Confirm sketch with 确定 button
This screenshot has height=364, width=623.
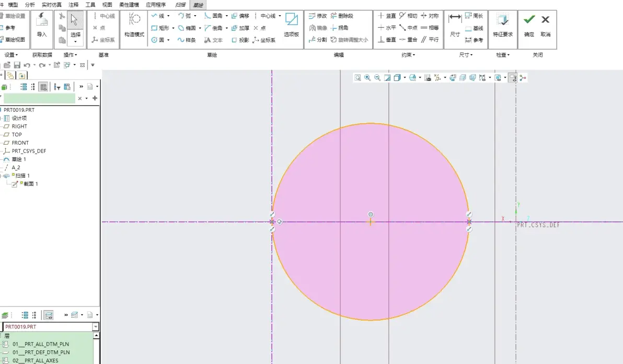529,26
